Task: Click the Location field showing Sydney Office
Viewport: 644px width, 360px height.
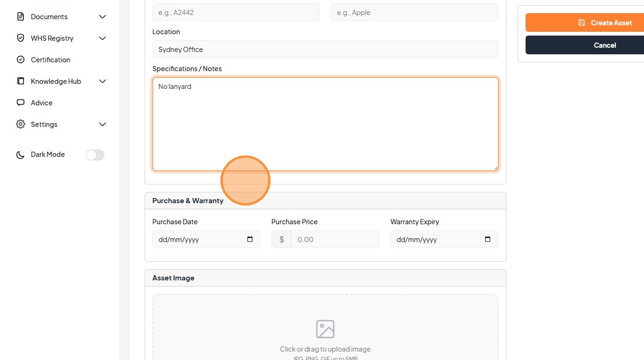Action: click(x=325, y=49)
